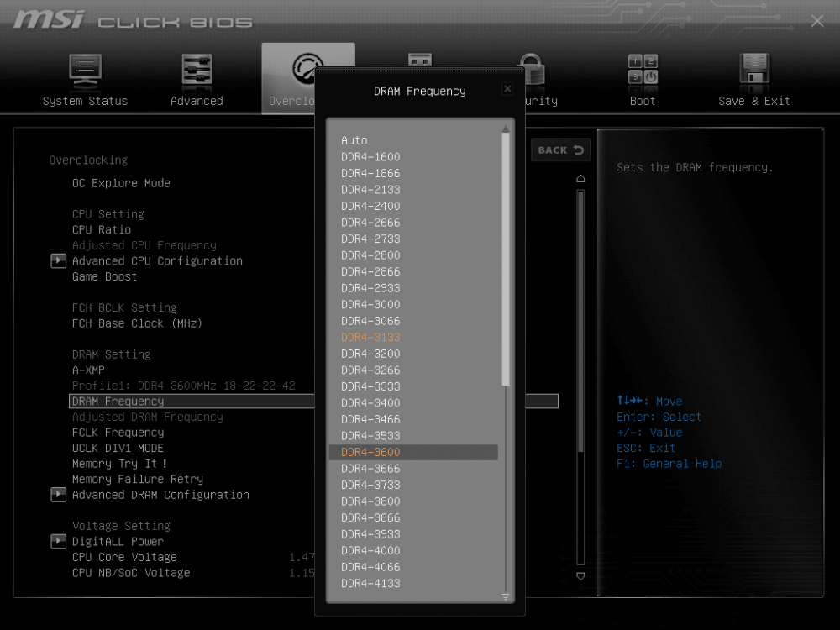Close the DRAM Frequency popup
The image size is (840, 630).
pyautogui.click(x=507, y=89)
